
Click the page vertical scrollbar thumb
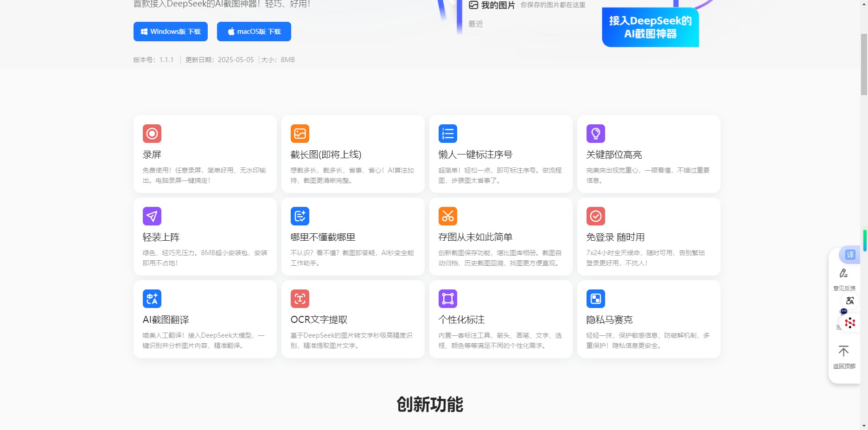pyautogui.click(x=864, y=64)
